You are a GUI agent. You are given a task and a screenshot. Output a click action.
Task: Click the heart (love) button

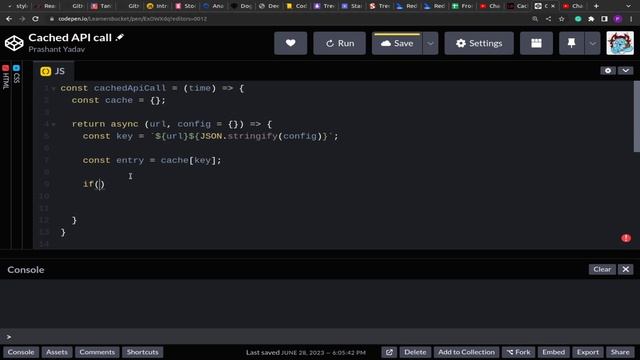click(290, 43)
